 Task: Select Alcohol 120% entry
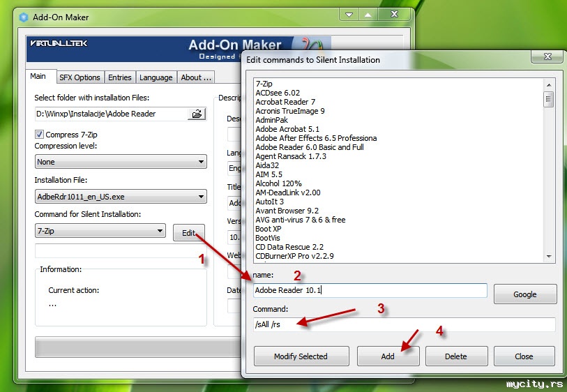pyautogui.click(x=278, y=183)
